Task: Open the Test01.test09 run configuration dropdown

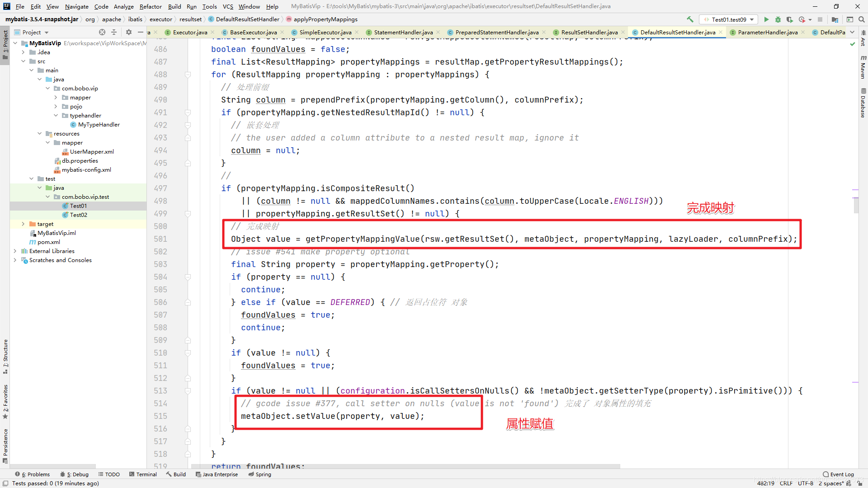Action: (729, 19)
